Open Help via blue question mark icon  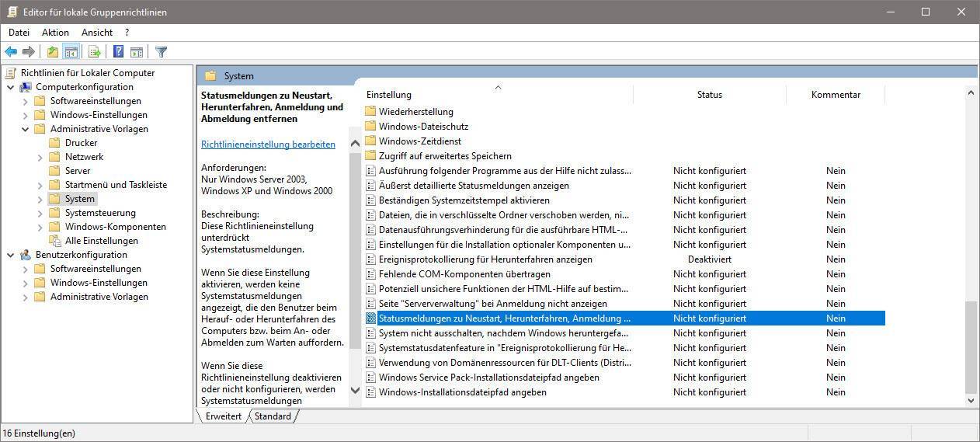118,52
